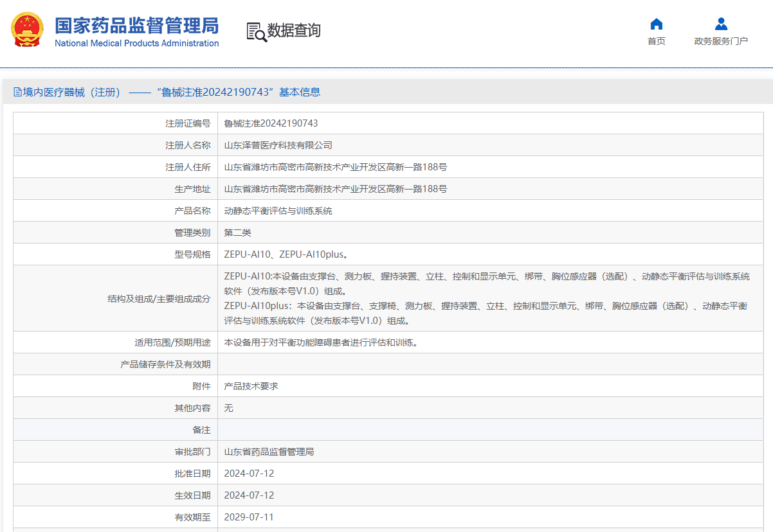Click the 数据查询 heading text

click(294, 30)
